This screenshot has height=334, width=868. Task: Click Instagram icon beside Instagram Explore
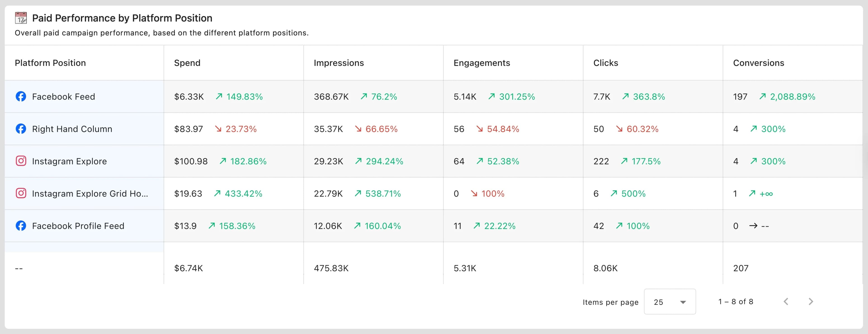click(21, 161)
